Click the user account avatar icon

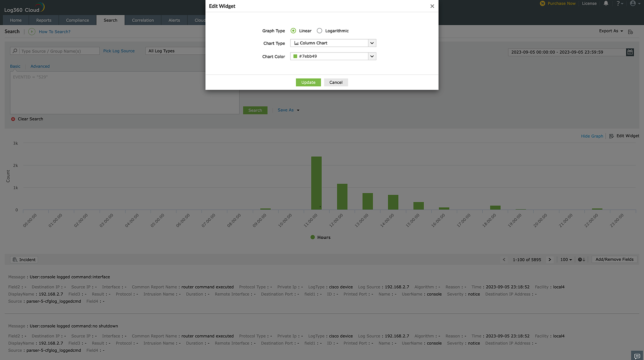[x=633, y=4]
